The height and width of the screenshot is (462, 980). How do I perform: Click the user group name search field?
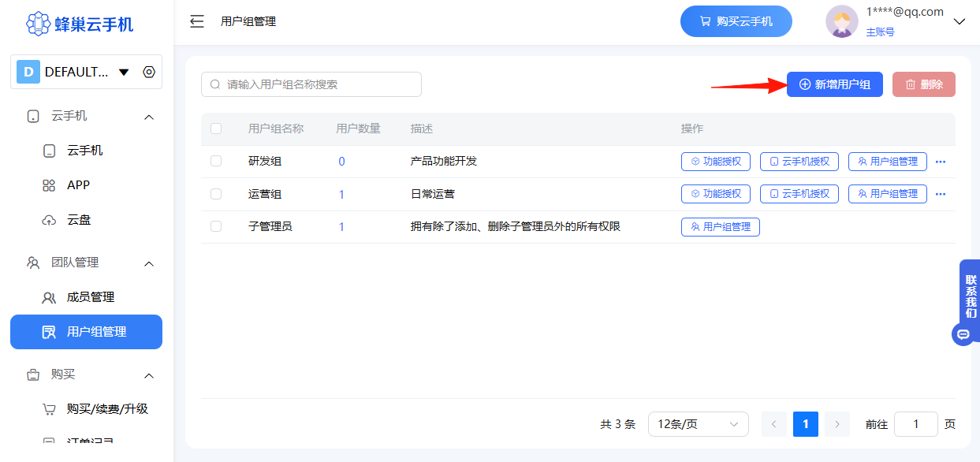coord(311,84)
